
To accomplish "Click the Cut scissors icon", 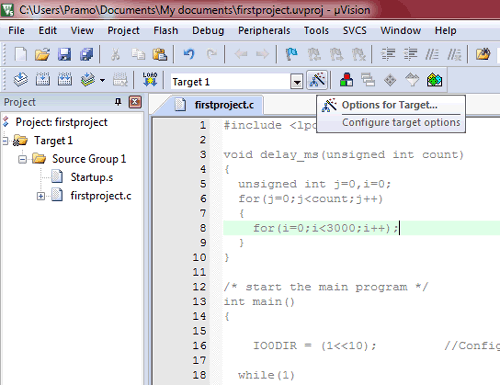I will tap(115, 54).
